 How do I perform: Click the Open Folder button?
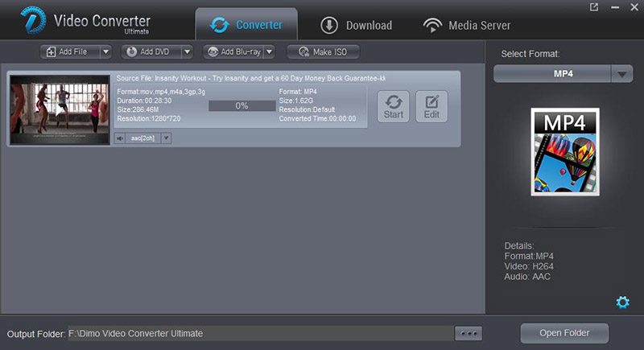pos(564,333)
